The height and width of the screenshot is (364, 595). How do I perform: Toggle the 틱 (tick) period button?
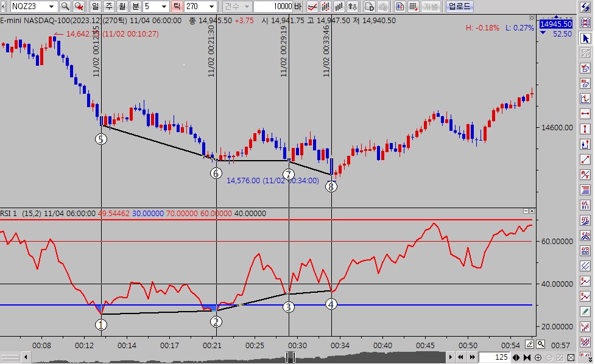177,7
